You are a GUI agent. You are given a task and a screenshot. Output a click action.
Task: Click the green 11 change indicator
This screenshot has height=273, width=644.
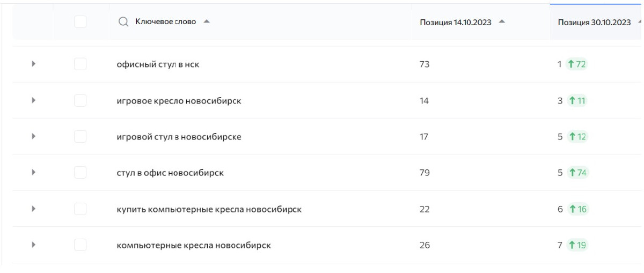(577, 100)
